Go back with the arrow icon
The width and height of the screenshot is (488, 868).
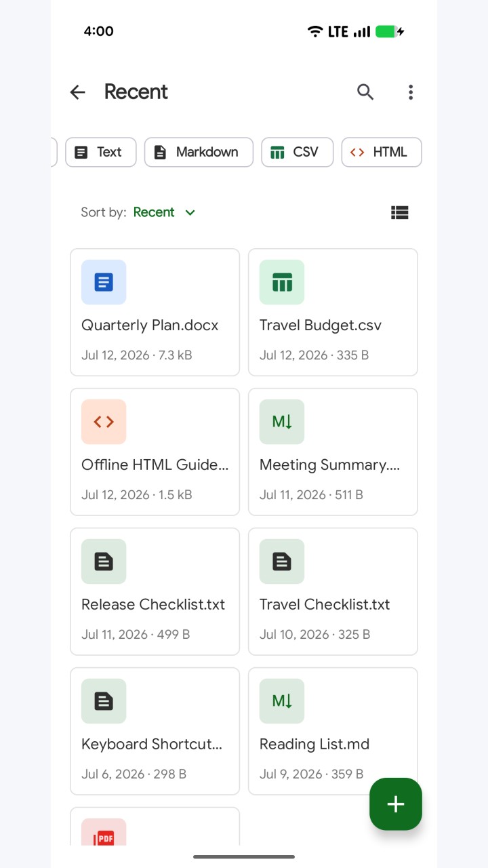(x=78, y=92)
